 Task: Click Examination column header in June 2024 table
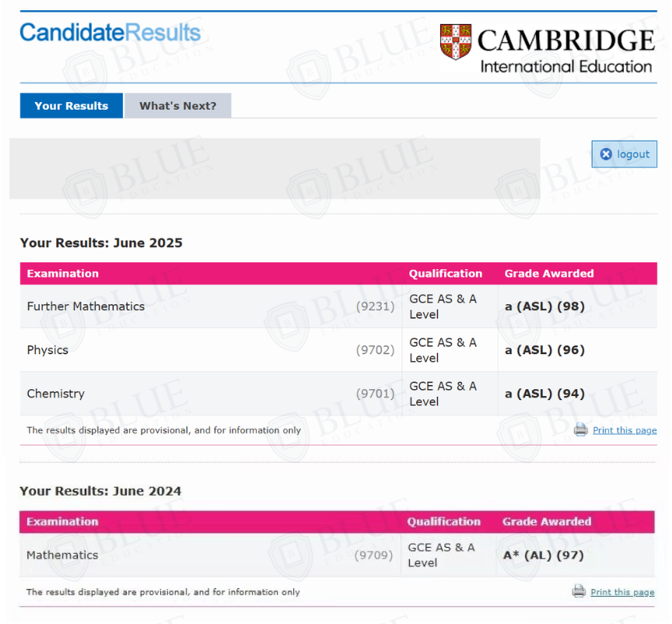[62, 521]
